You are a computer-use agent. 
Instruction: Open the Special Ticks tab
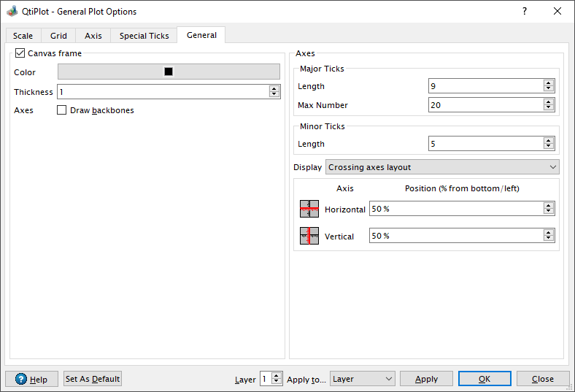144,36
